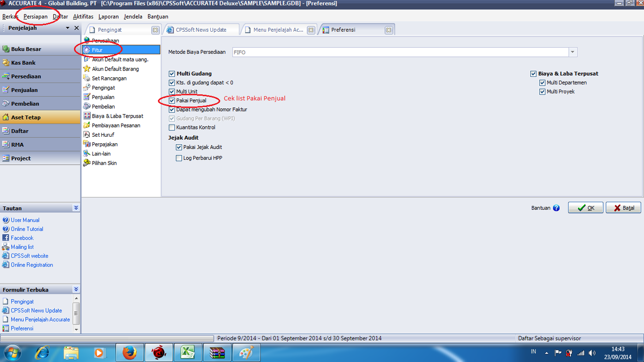Click the Windows Start orb
The width and height of the screenshot is (644, 362).
click(13, 352)
